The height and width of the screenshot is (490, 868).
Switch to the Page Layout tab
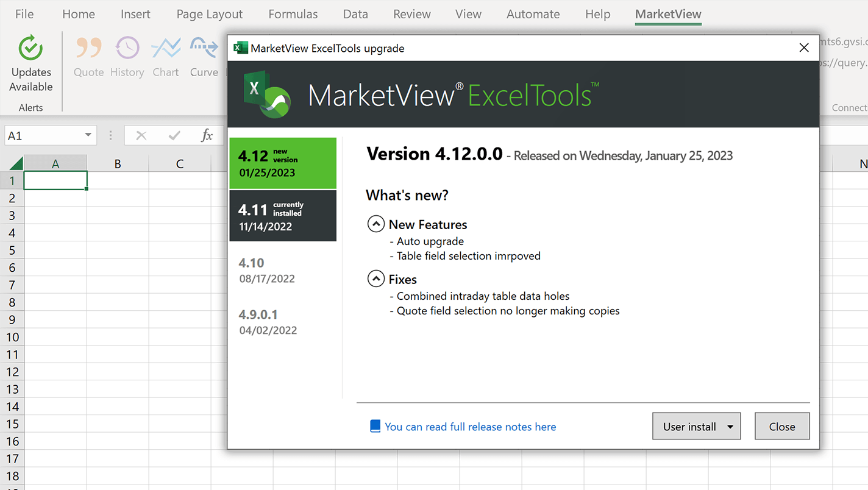pos(210,14)
